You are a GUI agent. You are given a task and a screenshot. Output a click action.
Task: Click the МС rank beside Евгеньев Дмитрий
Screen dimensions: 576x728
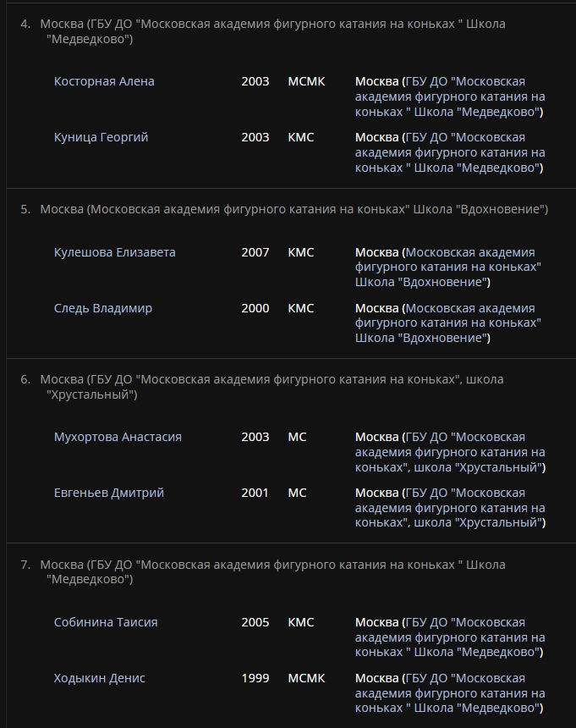coord(297,494)
